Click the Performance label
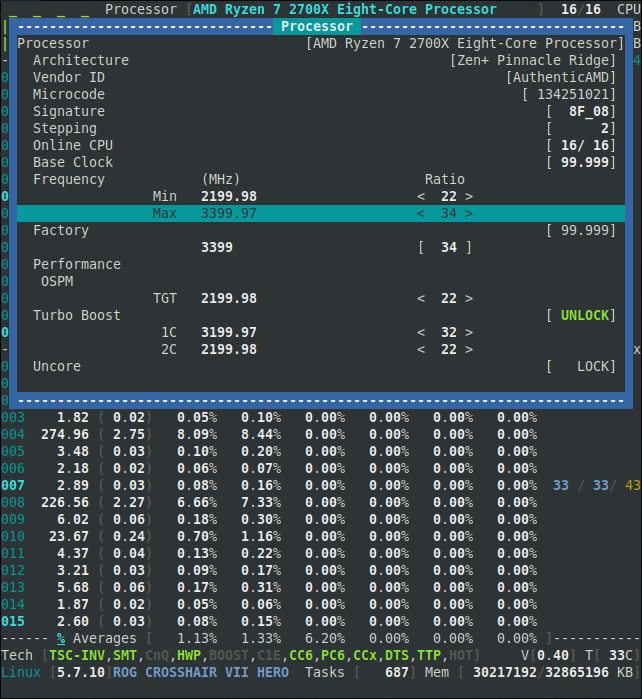The height and width of the screenshot is (699, 642). (x=77, y=264)
